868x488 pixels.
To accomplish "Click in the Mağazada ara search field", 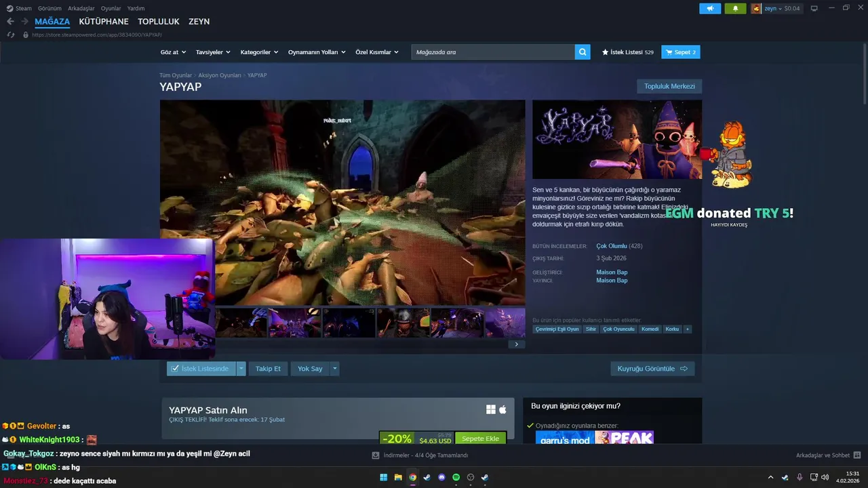I will [493, 52].
